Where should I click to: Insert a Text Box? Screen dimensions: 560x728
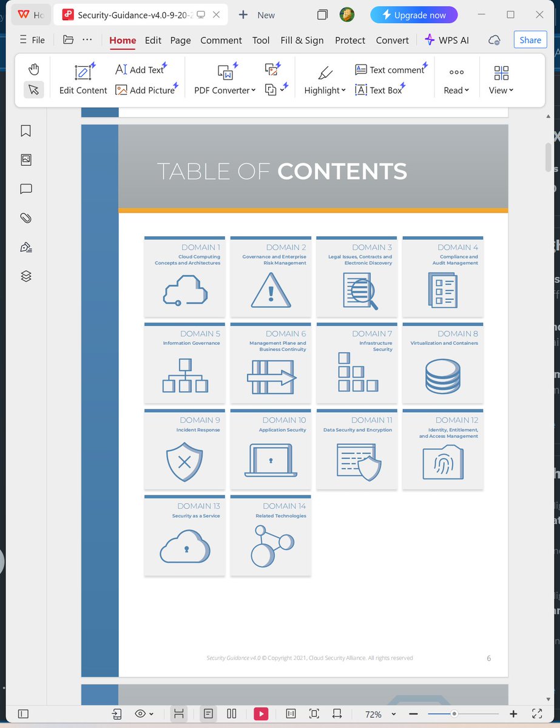pyautogui.click(x=380, y=90)
